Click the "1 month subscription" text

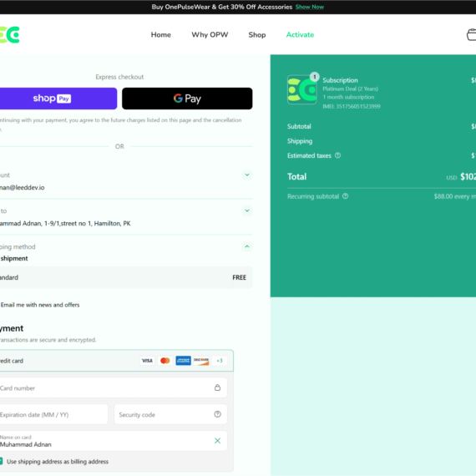(348, 97)
